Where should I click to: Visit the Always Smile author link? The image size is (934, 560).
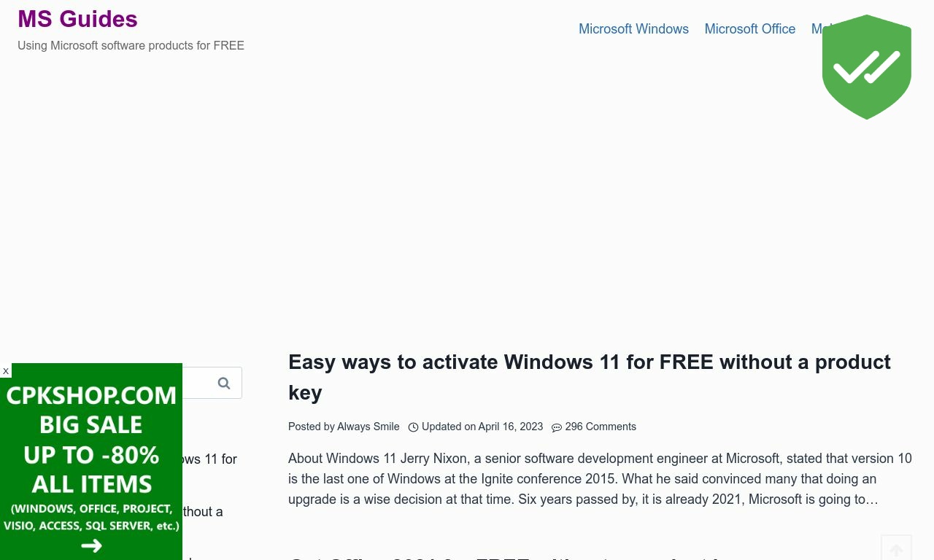click(x=368, y=427)
